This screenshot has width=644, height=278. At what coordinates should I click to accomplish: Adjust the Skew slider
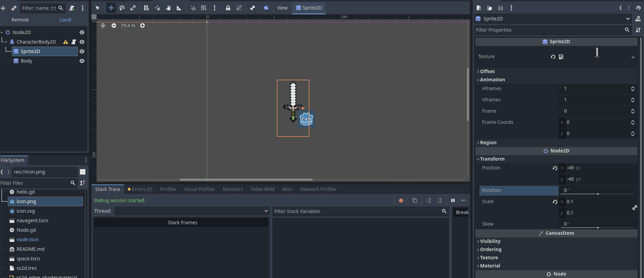(x=597, y=228)
